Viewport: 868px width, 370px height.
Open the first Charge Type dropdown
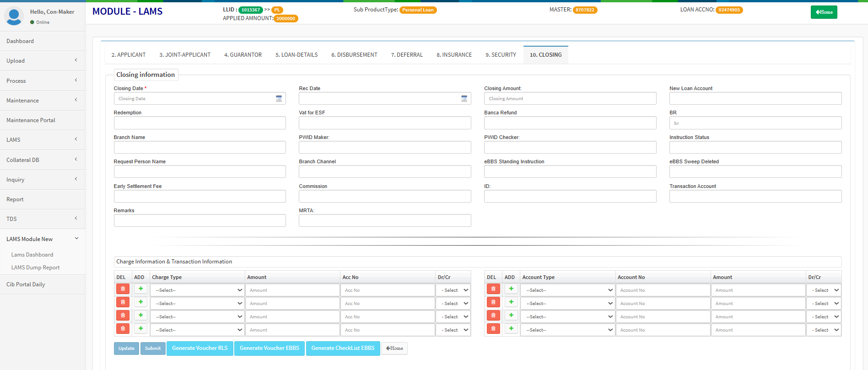point(198,290)
